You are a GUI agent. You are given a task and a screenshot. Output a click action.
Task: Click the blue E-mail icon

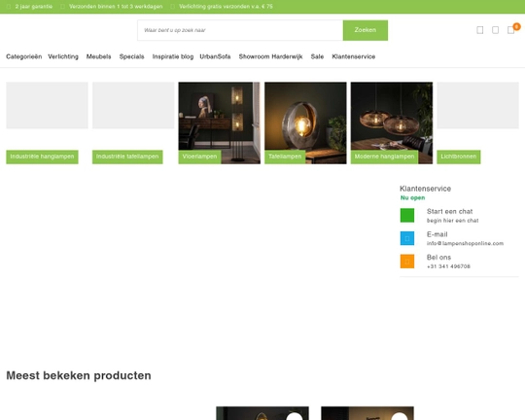tap(407, 238)
